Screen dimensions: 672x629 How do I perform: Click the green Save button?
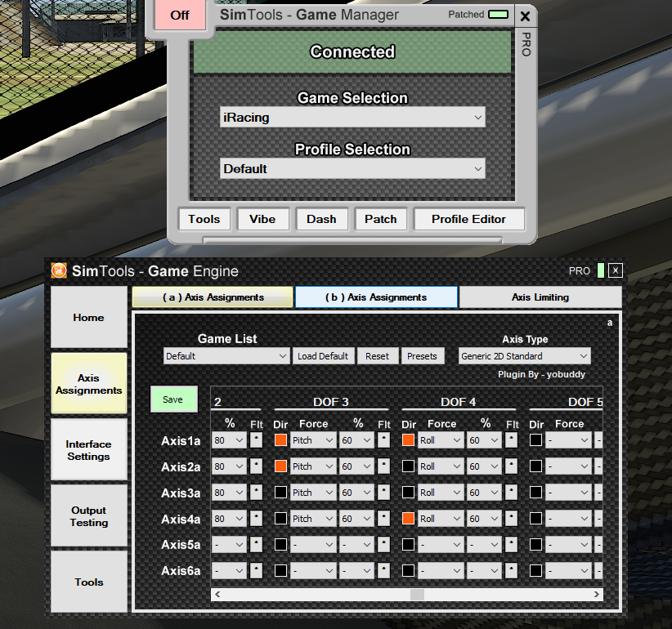pos(173,399)
